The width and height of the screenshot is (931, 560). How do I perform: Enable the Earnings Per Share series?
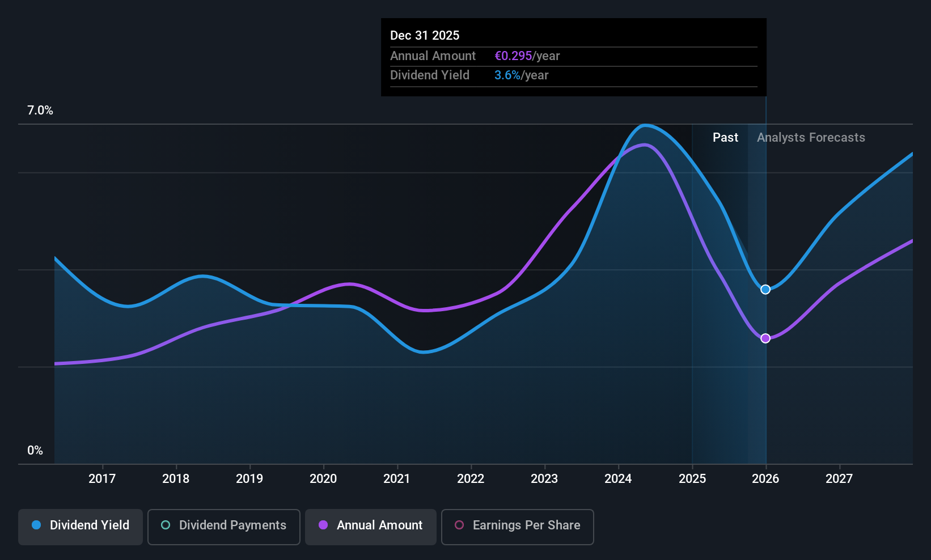tap(517, 527)
